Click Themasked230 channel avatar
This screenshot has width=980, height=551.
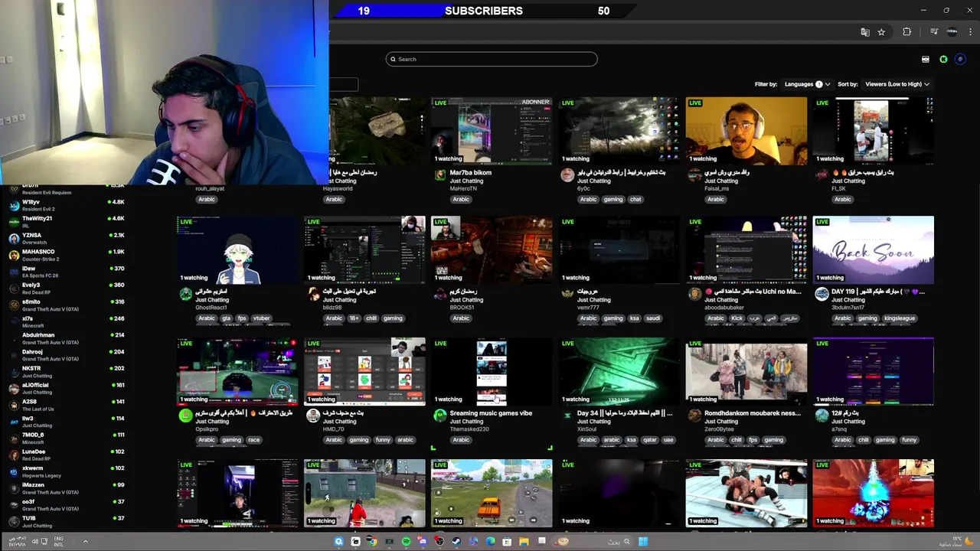[x=439, y=416]
